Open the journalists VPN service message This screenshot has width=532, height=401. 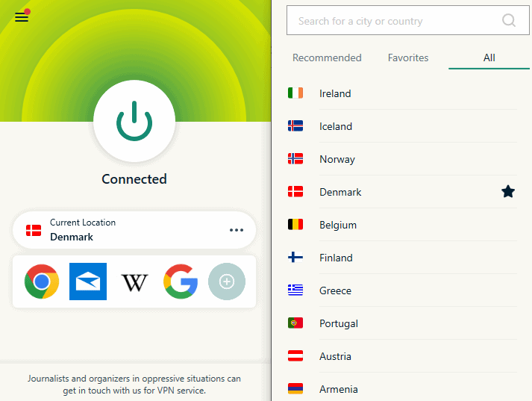coord(134,385)
